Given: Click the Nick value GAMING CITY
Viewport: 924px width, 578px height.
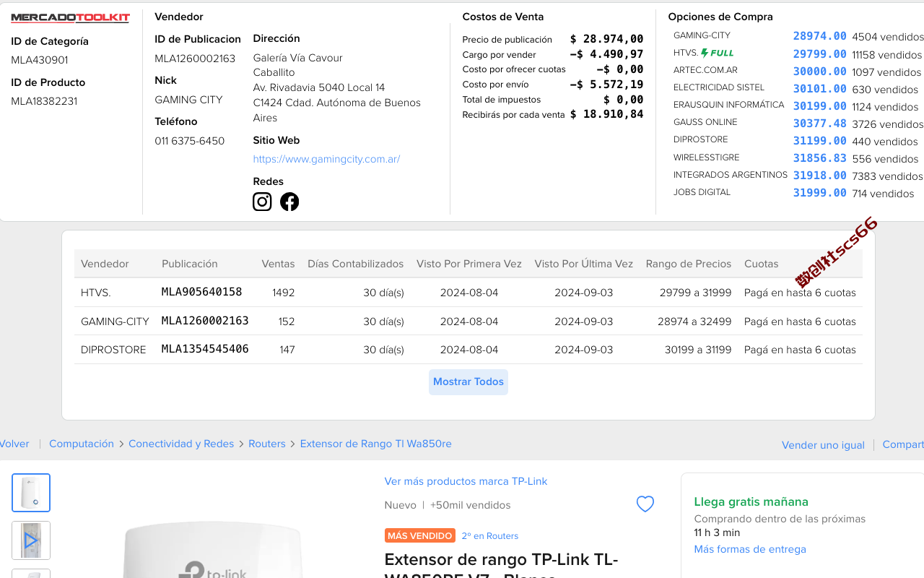Looking at the screenshot, I should click(188, 100).
